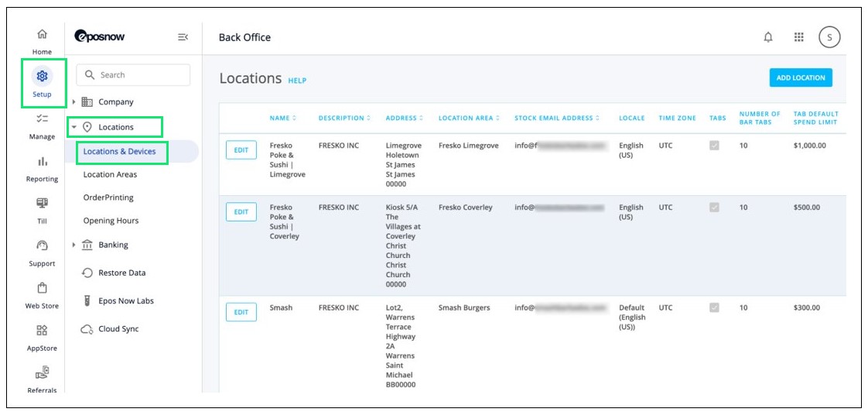This screenshot has width=868, height=419.
Task: Sort table by Description column
Action: [x=344, y=118]
